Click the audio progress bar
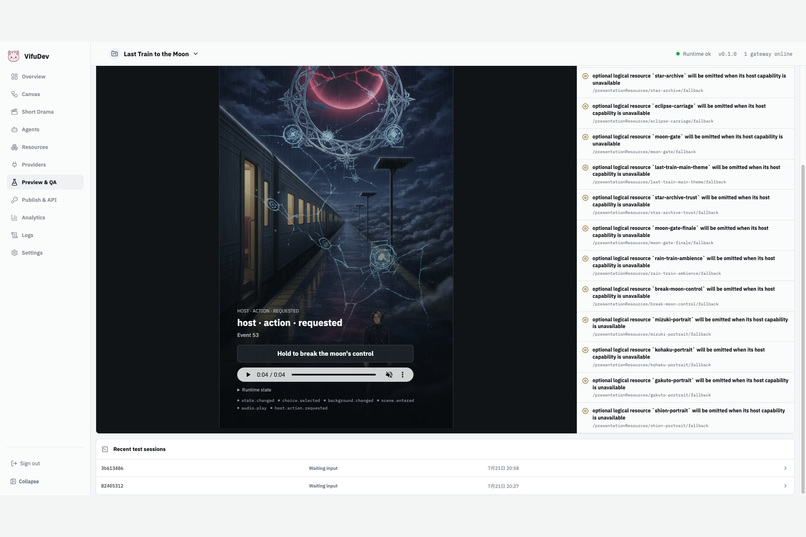This screenshot has width=806, height=537. (x=334, y=375)
